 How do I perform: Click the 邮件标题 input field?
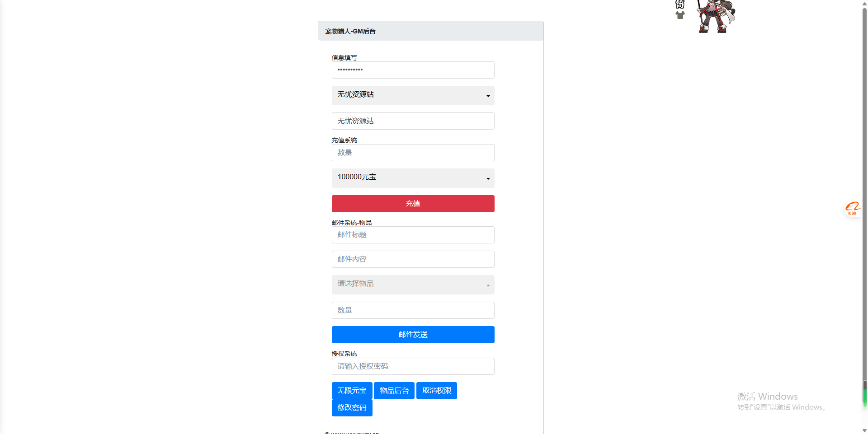click(413, 235)
